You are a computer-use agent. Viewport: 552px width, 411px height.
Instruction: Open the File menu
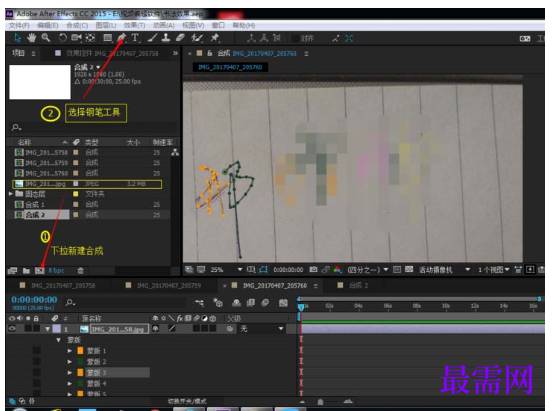point(19,25)
